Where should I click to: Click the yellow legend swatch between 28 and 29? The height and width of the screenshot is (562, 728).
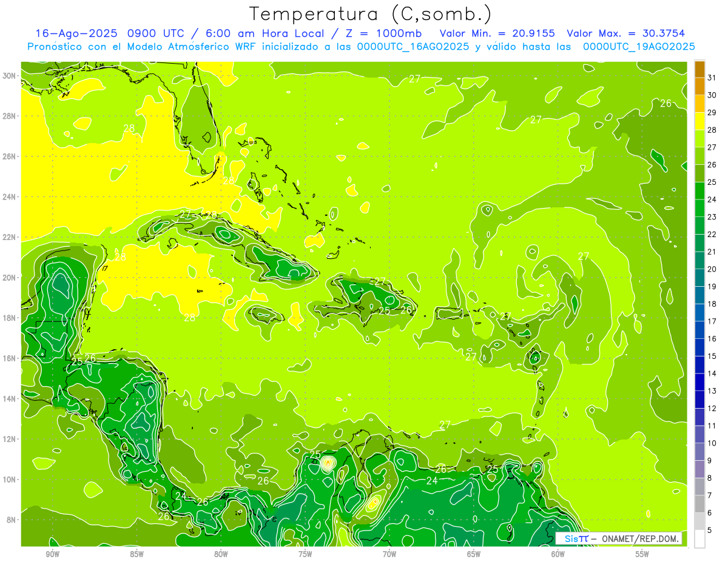tap(699, 121)
